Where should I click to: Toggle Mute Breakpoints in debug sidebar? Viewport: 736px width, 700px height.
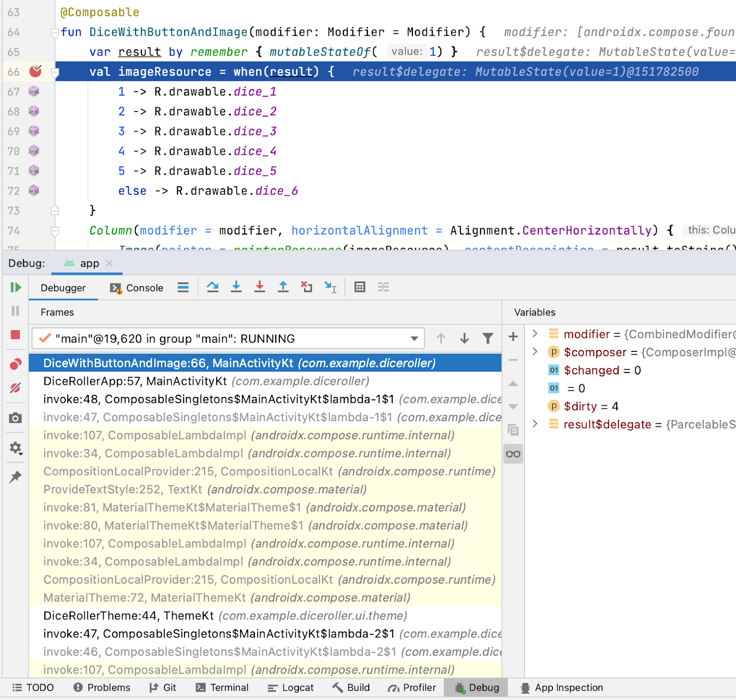(15, 388)
